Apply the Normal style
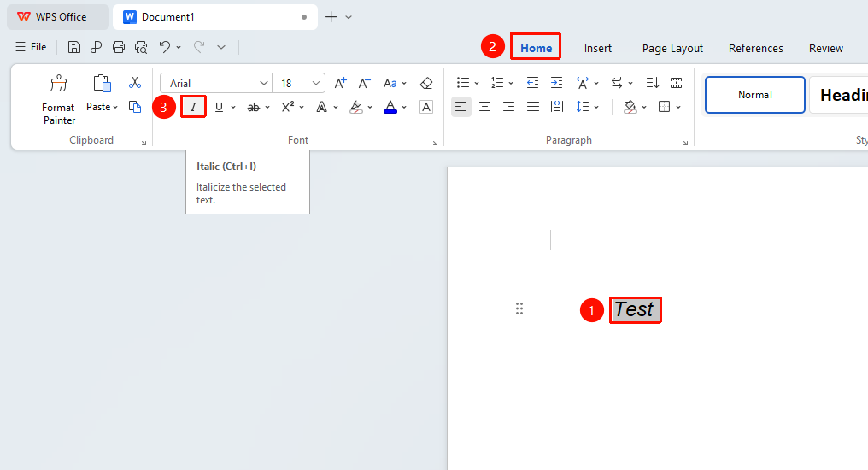Image resolution: width=868 pixels, height=470 pixels. 755,95
